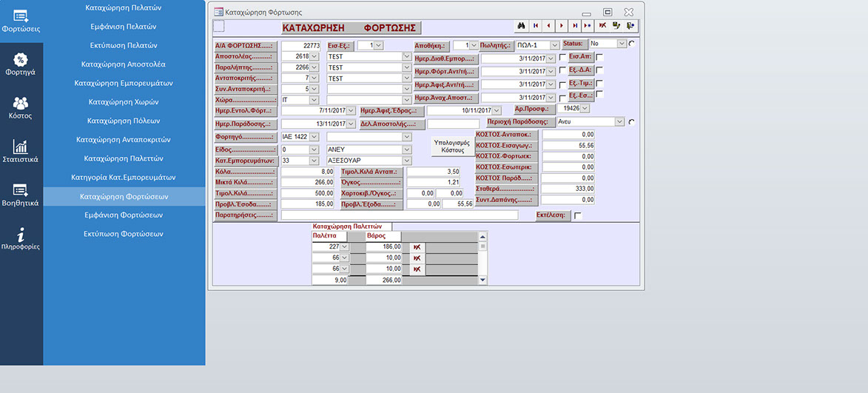Open the Φορτηγά sidebar section

click(21, 65)
